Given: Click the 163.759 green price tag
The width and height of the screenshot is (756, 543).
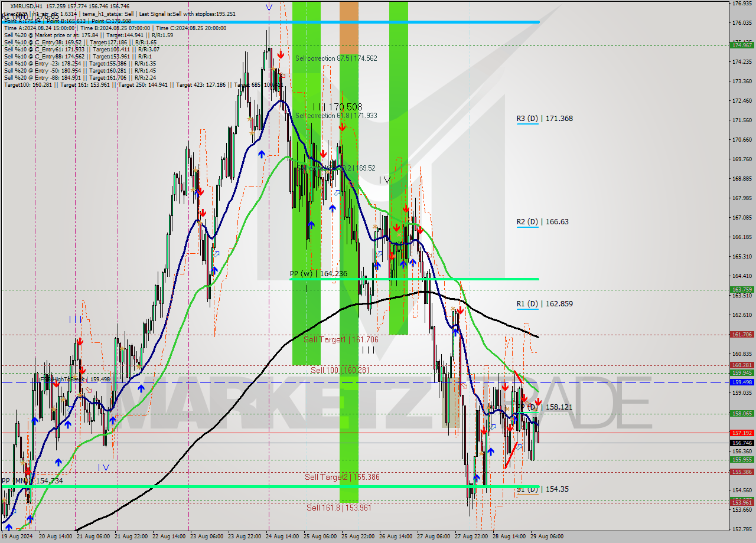Looking at the screenshot, I should 742,290.
